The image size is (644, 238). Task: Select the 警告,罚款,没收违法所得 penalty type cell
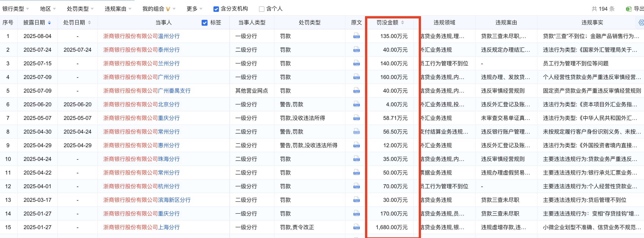pos(309,145)
